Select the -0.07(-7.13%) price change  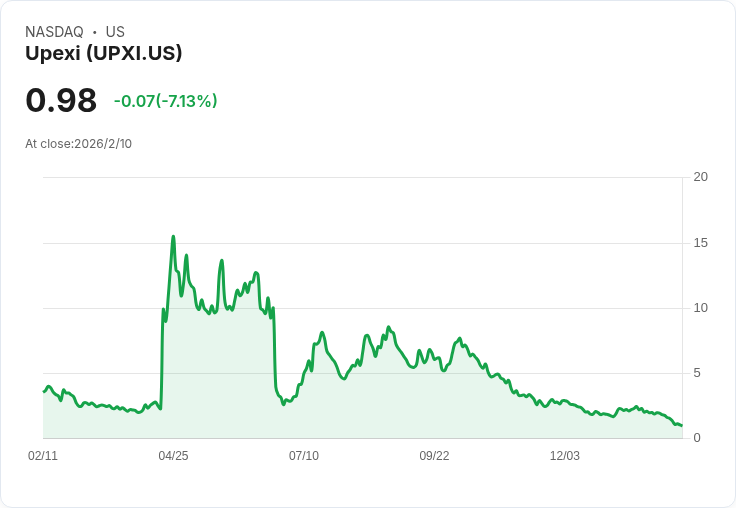coord(165,101)
